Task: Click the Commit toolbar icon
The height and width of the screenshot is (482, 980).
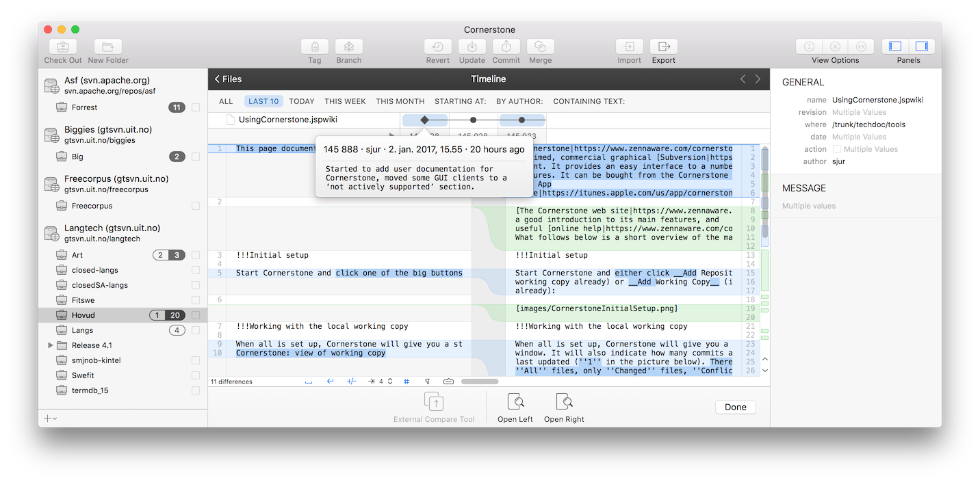Action: pyautogui.click(x=506, y=46)
